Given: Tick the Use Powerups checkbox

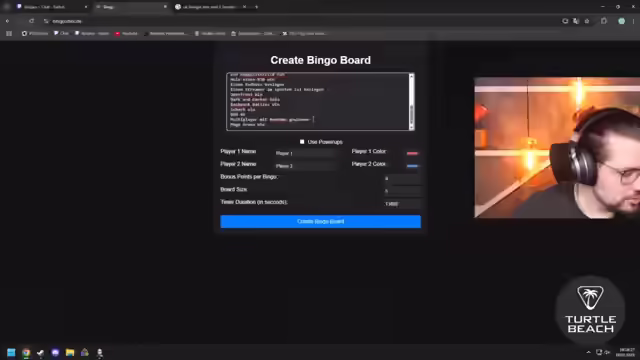Looking at the screenshot, I should click(302, 142).
